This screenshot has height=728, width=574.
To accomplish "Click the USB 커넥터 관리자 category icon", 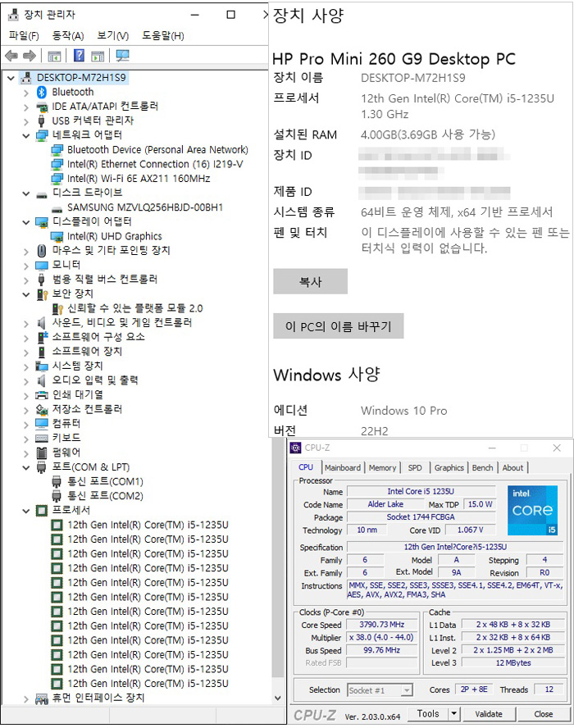I will click(41, 121).
